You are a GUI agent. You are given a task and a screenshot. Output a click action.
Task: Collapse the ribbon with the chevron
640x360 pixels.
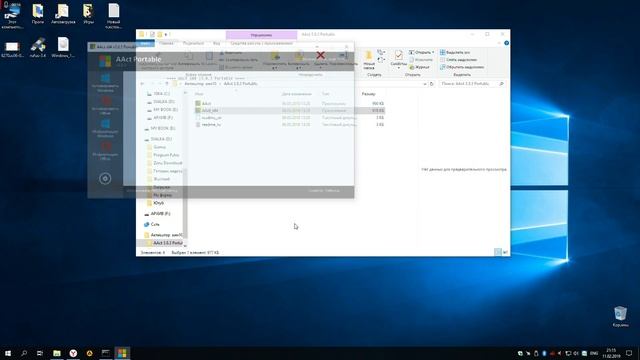coord(499,43)
